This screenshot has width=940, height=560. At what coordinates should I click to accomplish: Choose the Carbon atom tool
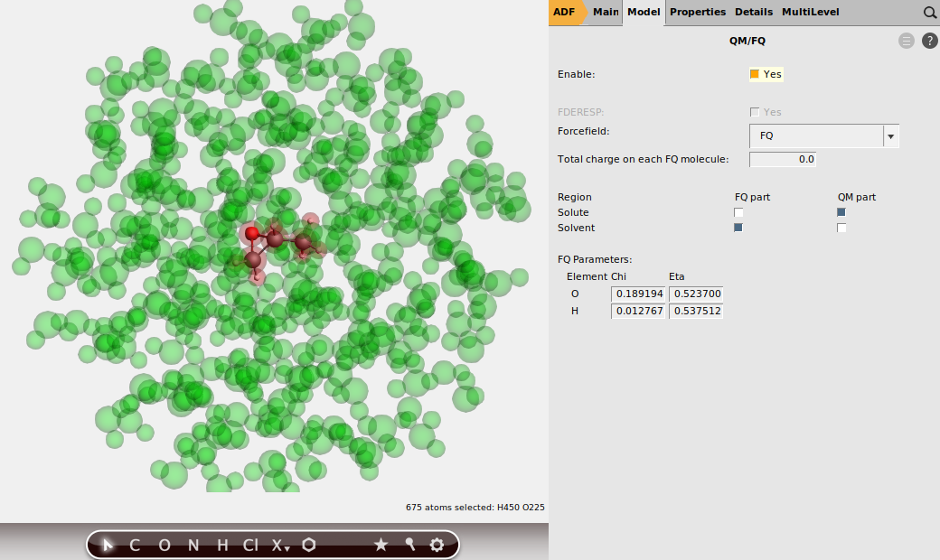[x=133, y=545]
